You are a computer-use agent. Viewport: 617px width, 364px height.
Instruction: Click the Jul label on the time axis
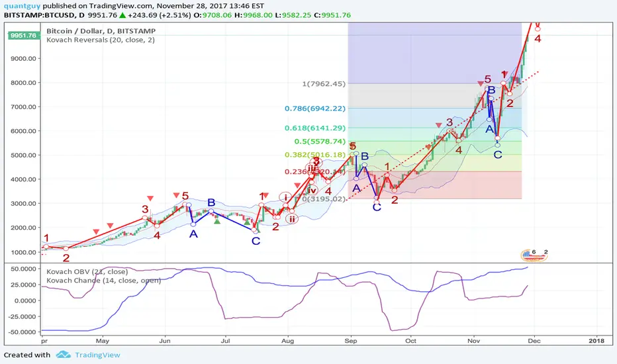(x=225, y=341)
